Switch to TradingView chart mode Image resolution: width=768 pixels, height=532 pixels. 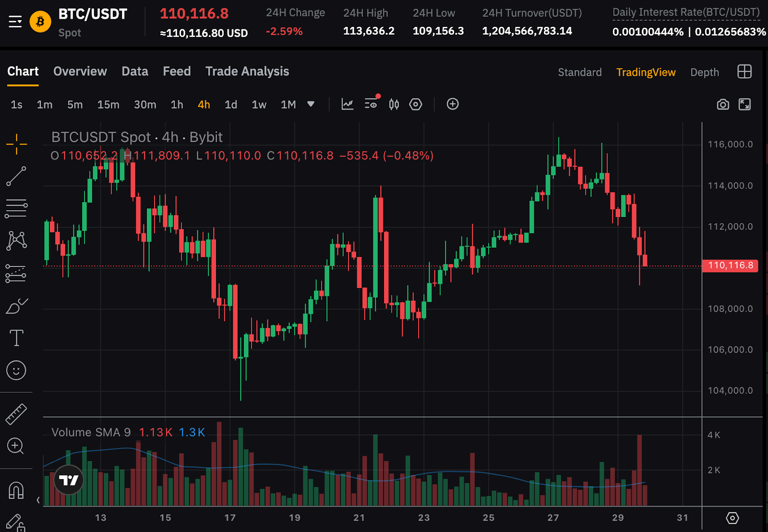(x=646, y=72)
